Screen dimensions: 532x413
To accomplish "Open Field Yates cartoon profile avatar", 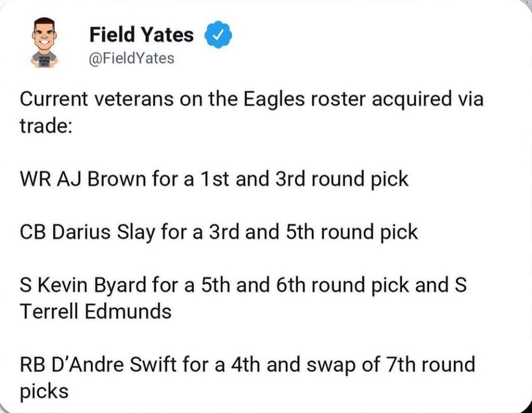I will tap(45, 43).
